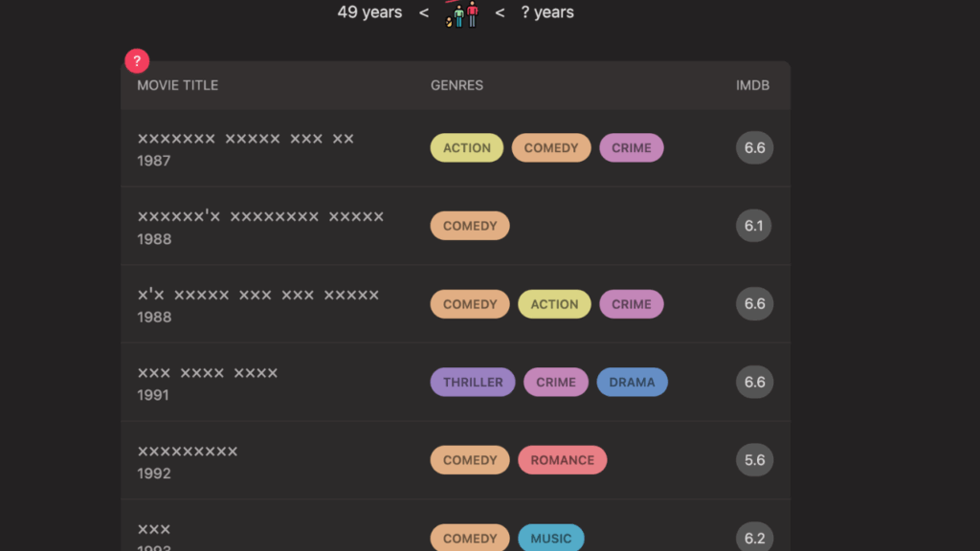Select the ACTION tag on the 1987 movie
980x551 pixels.
point(466,148)
